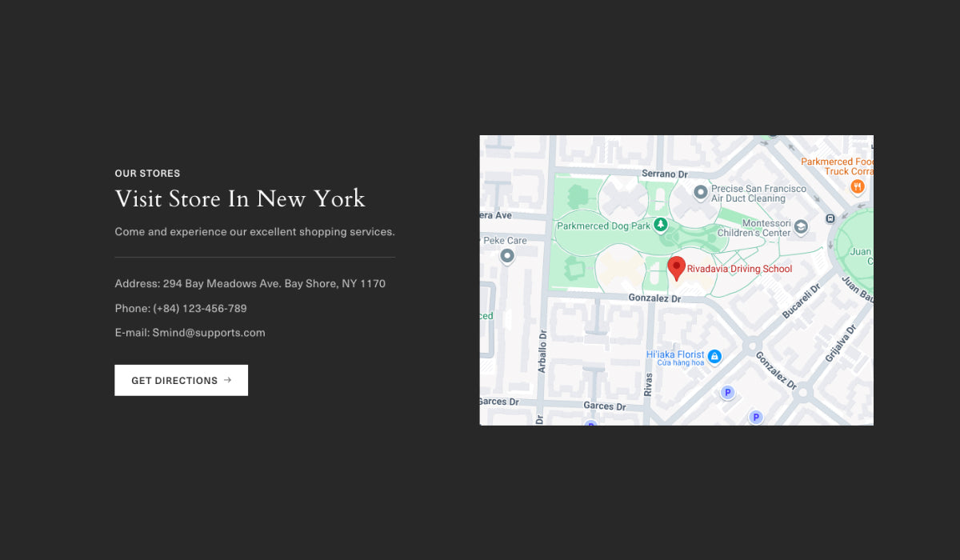Select the Montessori Children's Center label

point(754,228)
